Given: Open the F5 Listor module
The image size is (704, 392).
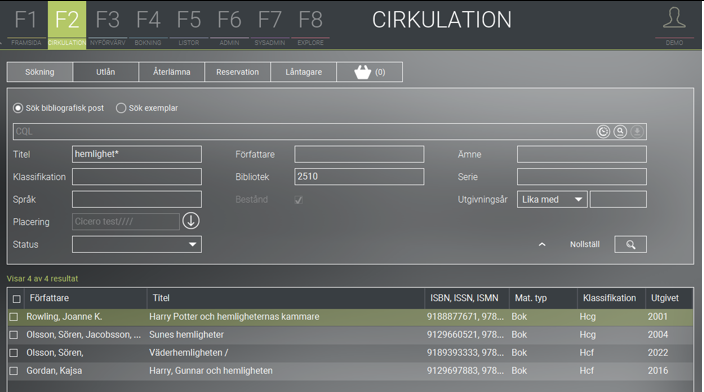Looking at the screenshot, I should pos(189,26).
